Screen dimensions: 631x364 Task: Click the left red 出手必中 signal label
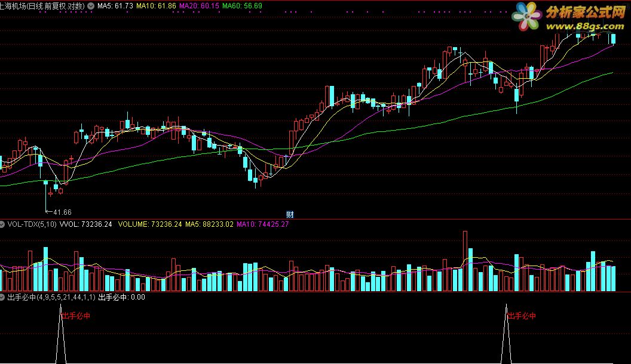76,316
